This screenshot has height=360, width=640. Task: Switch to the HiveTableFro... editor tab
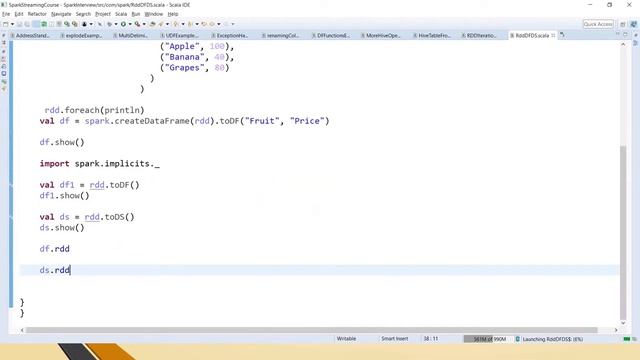(432, 36)
